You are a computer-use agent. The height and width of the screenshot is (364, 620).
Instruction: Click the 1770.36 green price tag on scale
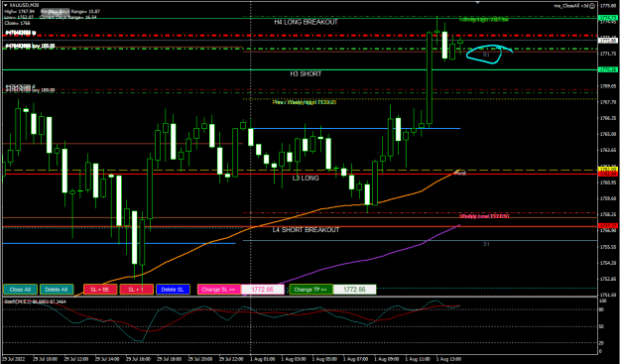609,69
